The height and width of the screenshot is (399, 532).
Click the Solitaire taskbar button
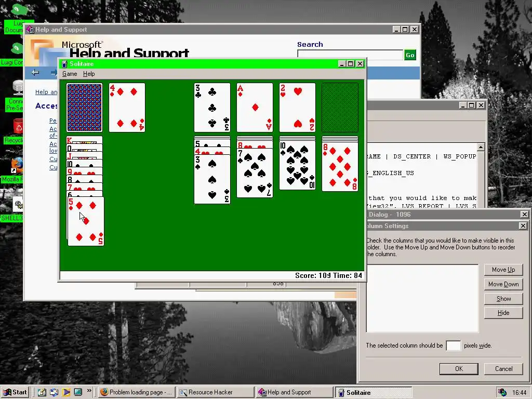373,392
